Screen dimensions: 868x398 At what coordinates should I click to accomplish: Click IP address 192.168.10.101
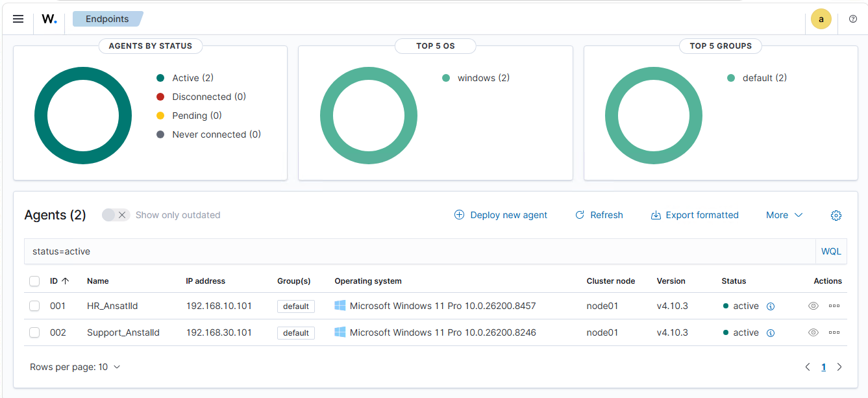coord(219,306)
